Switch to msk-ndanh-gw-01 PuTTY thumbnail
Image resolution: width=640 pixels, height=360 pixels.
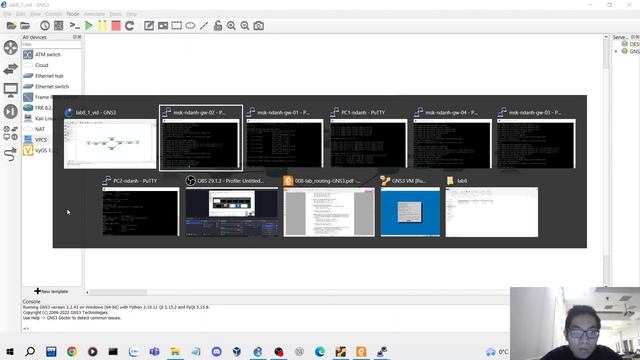click(285, 138)
